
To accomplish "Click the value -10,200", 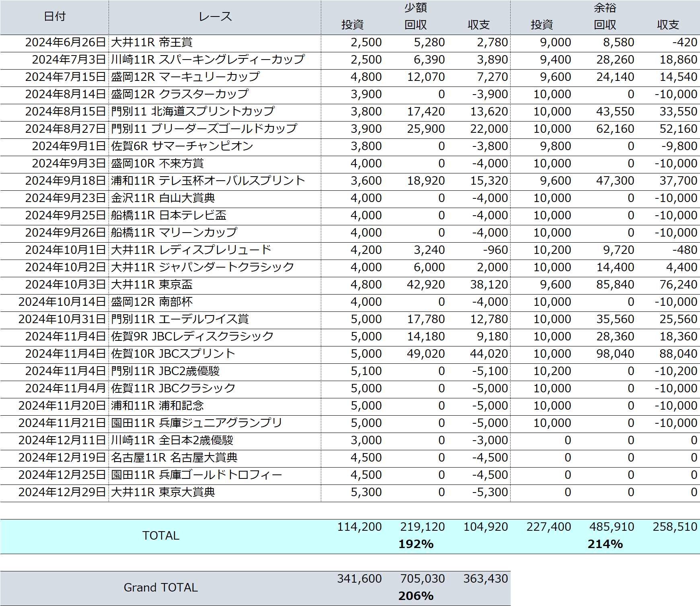I will tap(676, 371).
